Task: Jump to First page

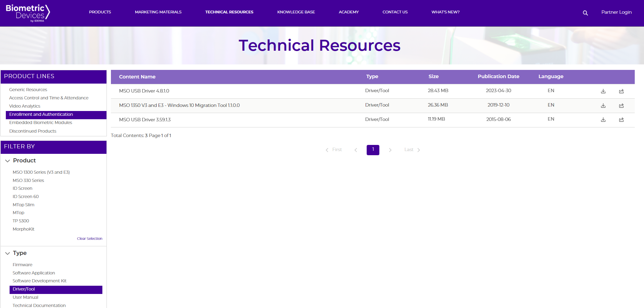Action: click(x=334, y=150)
